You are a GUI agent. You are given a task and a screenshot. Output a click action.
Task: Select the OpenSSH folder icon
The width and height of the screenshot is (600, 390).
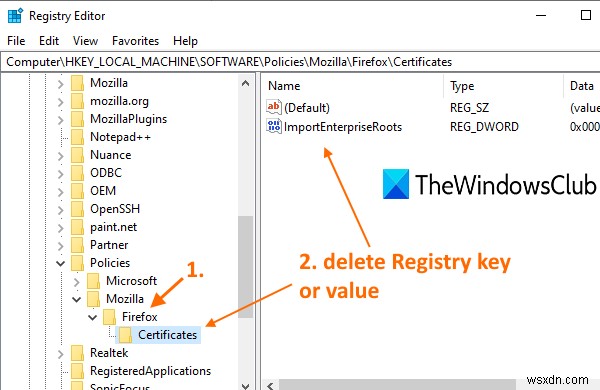click(77, 209)
